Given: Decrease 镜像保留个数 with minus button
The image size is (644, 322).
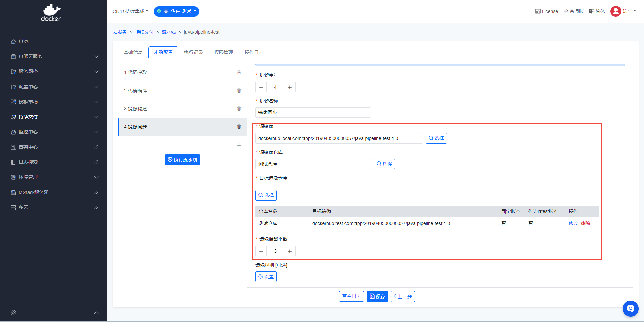Looking at the screenshot, I should click(x=261, y=251).
